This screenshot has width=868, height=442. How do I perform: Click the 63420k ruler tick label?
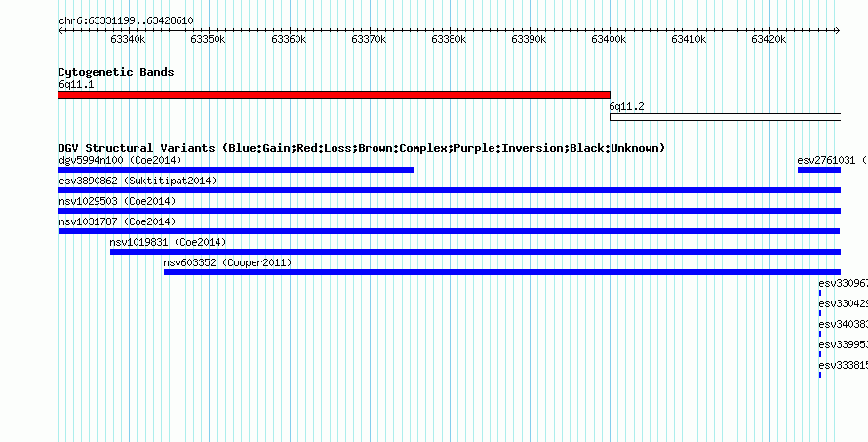tap(769, 40)
